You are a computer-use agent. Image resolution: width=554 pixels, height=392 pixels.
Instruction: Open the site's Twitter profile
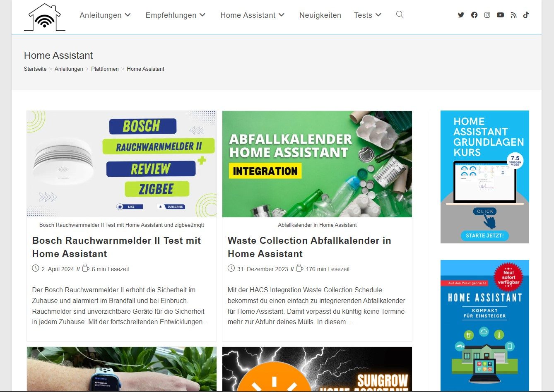coord(461,15)
